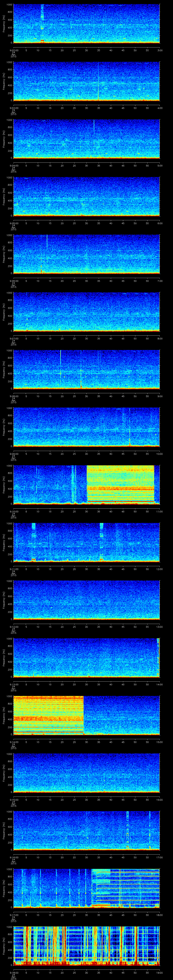Screen dimensions: 173x980
Task: Click the 9:16:00 start time label
Action: pos(14,858)
